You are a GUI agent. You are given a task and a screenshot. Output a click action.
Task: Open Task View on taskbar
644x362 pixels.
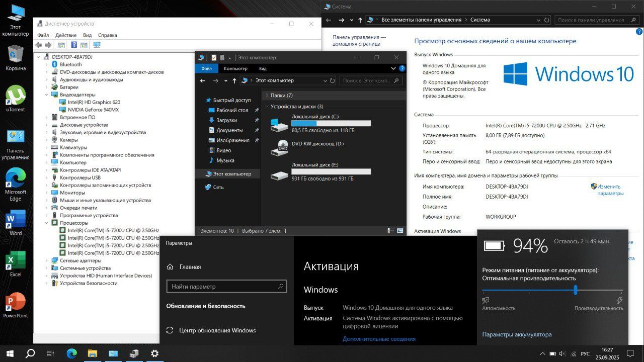[x=50, y=353]
